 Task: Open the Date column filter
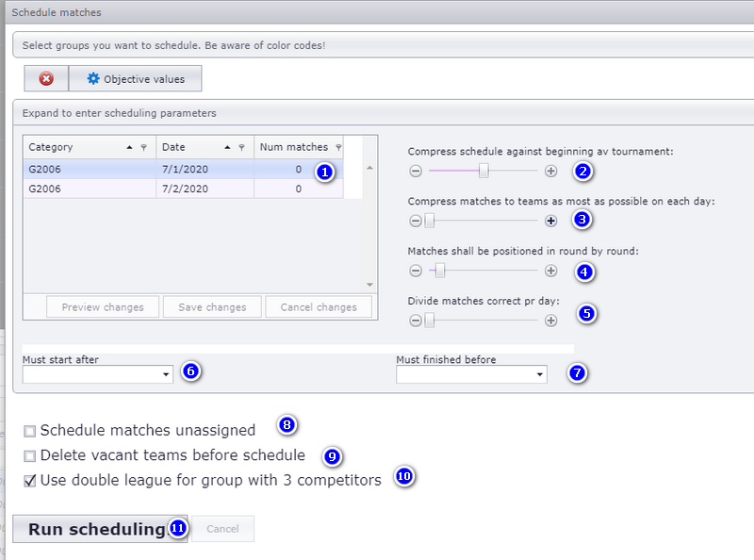click(241, 147)
